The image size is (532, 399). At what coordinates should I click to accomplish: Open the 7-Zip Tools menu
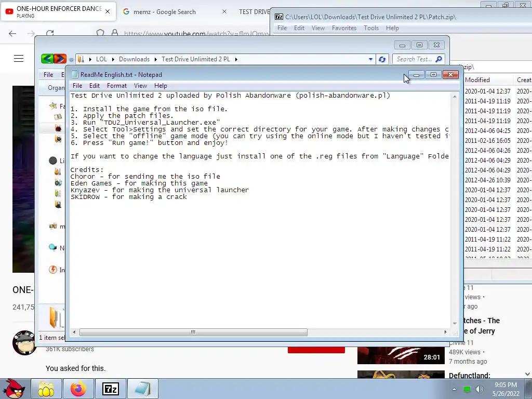click(371, 28)
